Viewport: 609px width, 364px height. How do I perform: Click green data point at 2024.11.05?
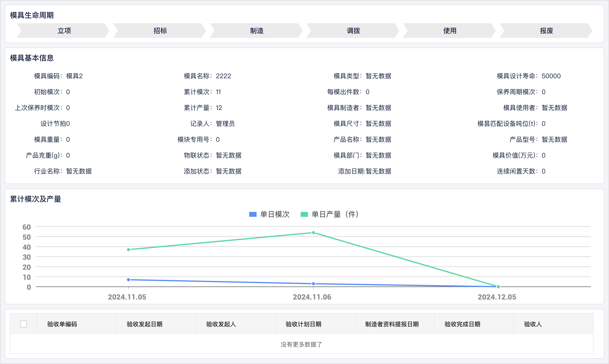coord(129,250)
